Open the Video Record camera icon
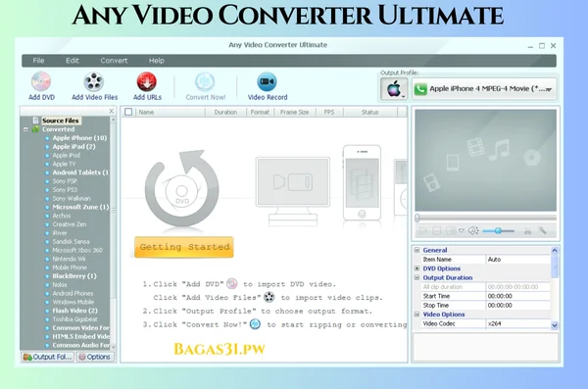Screen dimensions: 588x389 pos(267,81)
